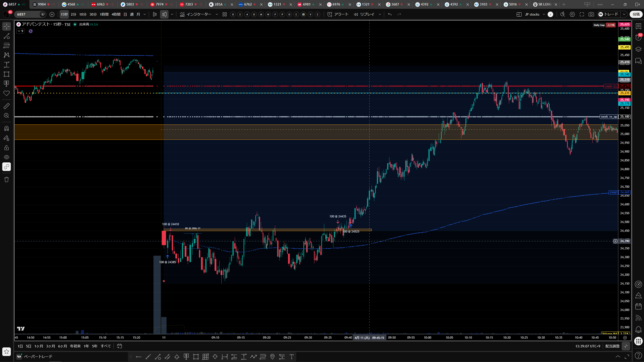Open the JP stocks layout dropdown
Viewport: 644px width, 362px height.
(x=535, y=14)
